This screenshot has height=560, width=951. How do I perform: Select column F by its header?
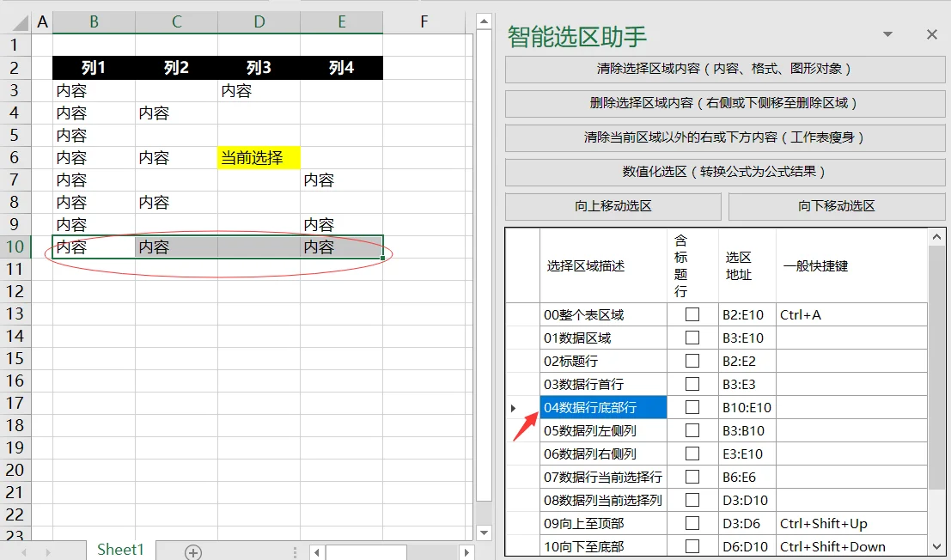[x=424, y=22]
